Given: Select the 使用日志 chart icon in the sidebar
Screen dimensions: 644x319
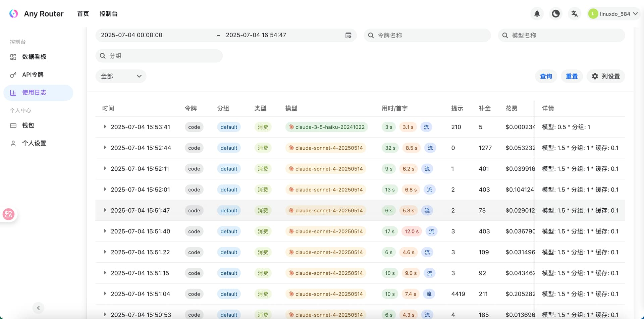Looking at the screenshot, I should (x=13, y=92).
